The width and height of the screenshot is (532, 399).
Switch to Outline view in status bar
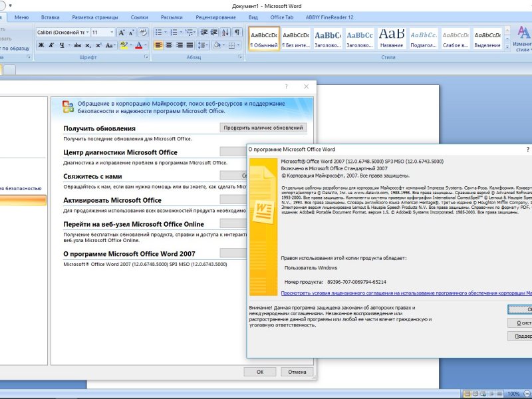click(x=491, y=394)
